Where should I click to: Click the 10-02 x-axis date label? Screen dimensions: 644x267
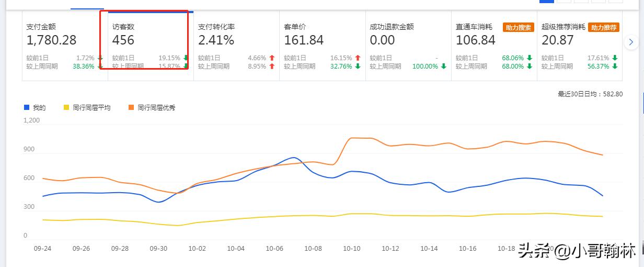pyautogui.click(x=197, y=249)
